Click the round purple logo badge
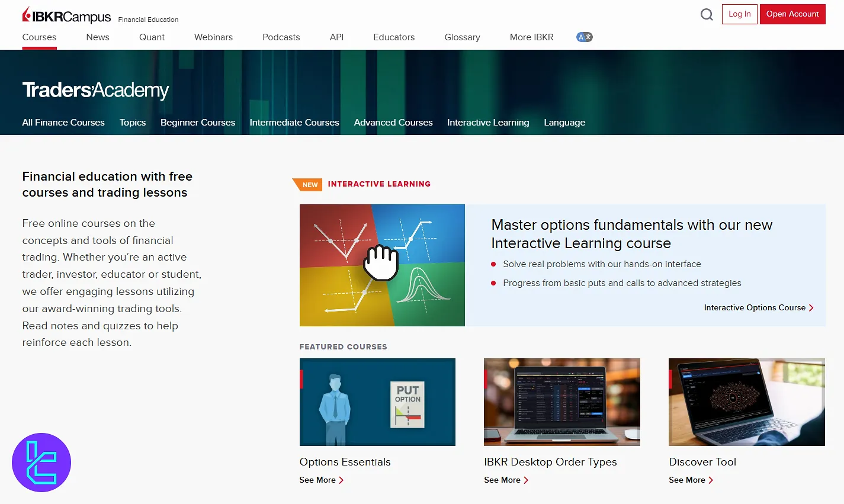The height and width of the screenshot is (504, 844). tap(41, 463)
